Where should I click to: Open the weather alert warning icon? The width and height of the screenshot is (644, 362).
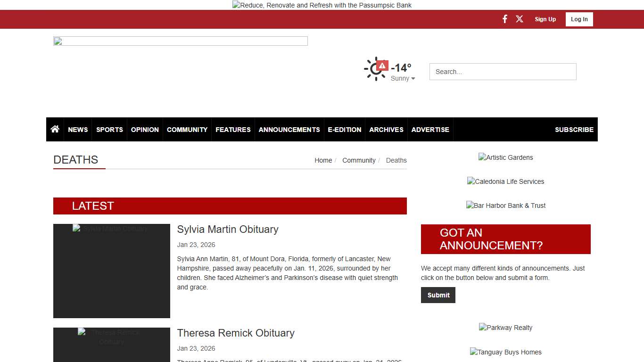point(382,66)
